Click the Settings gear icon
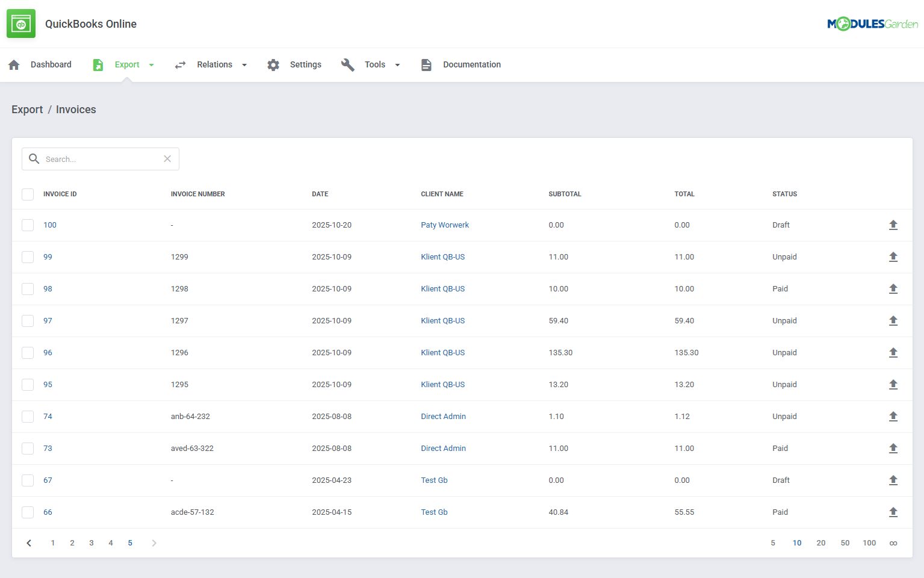 coord(273,65)
